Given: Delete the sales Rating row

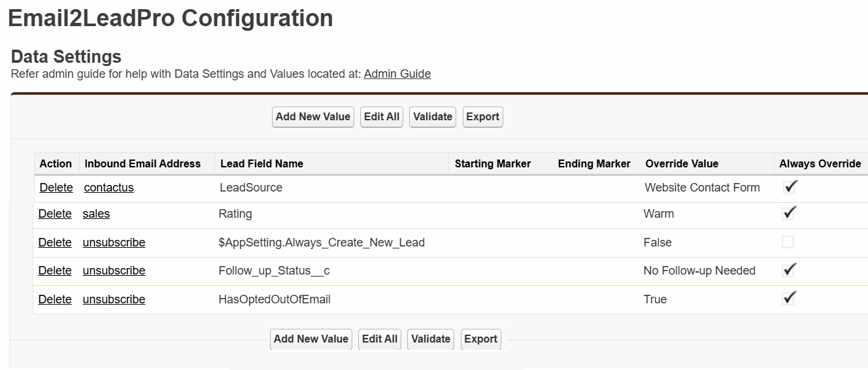Looking at the screenshot, I should [55, 214].
